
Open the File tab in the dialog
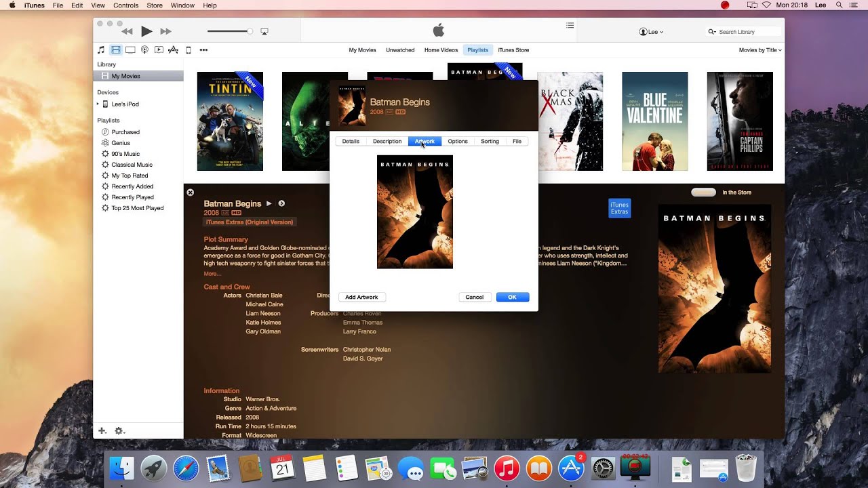point(517,141)
